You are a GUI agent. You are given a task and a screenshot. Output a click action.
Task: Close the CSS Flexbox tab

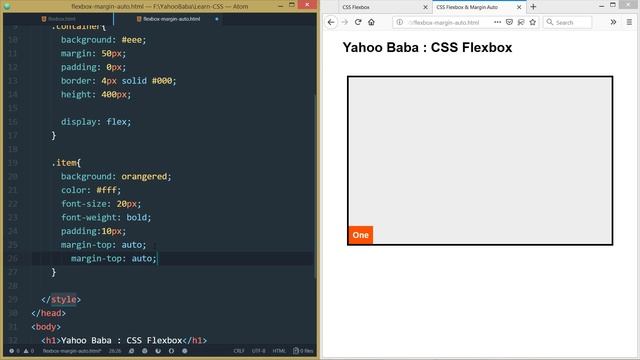point(425,7)
